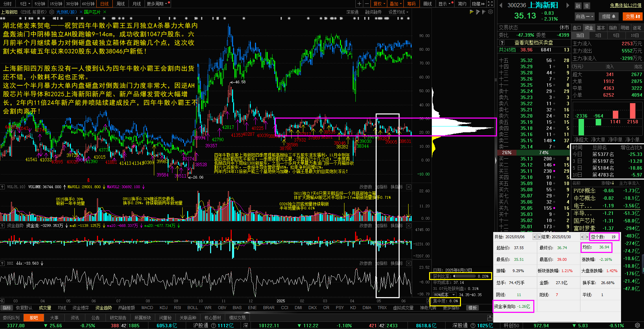Image resolution: width=644 pixels, height=329 pixels.
Task: Remove 国产芯片 overlay with its X
Action: [x=105, y=12]
